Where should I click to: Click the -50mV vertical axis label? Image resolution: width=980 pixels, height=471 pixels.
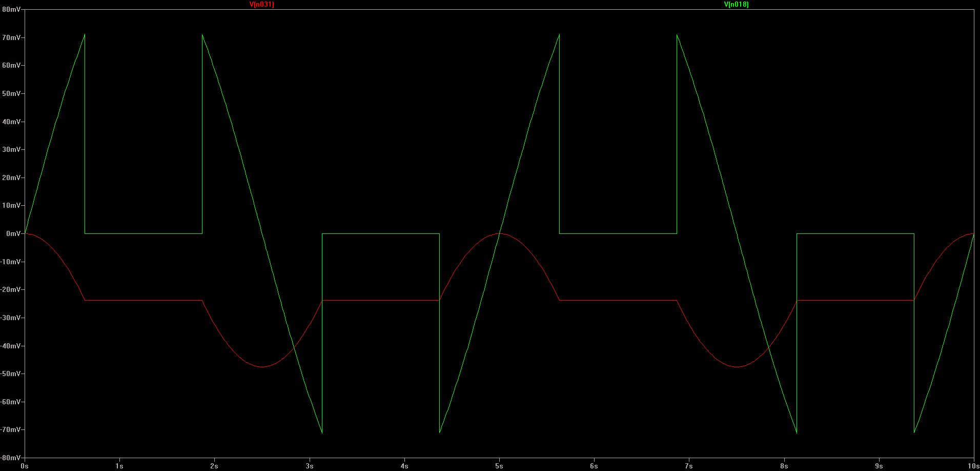(x=11, y=374)
